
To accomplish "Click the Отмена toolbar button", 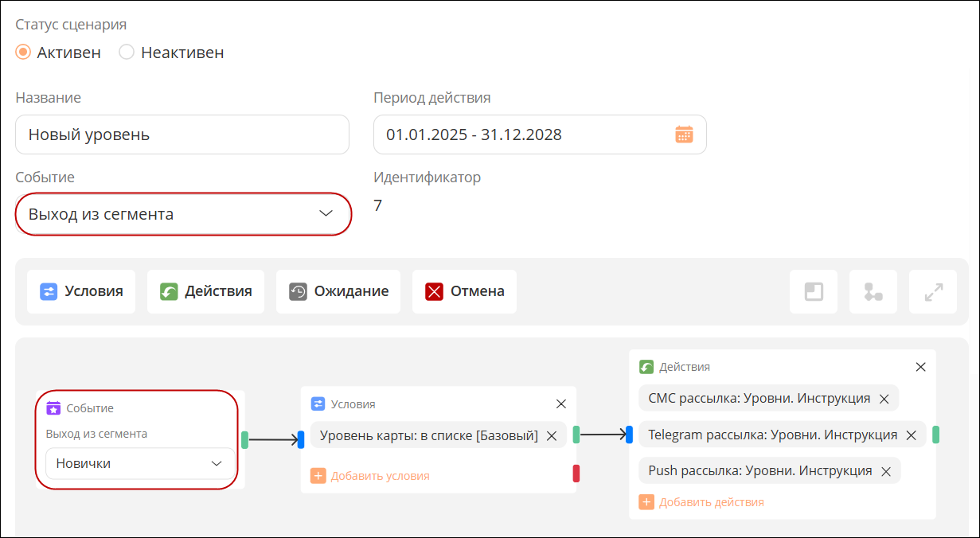I will point(464,291).
